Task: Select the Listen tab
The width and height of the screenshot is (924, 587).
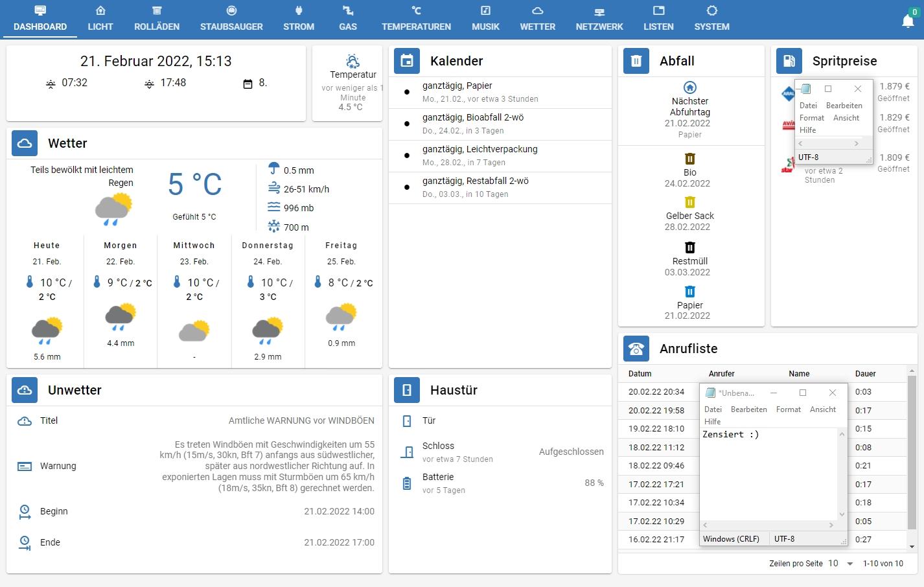Action: (x=658, y=19)
